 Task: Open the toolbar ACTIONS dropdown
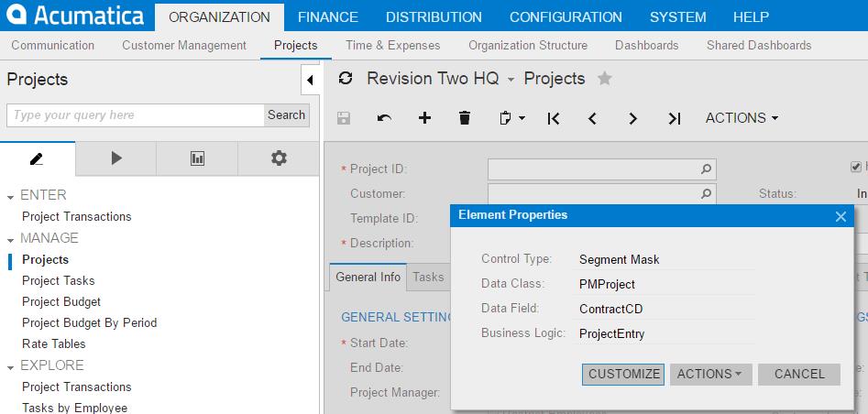(x=742, y=118)
